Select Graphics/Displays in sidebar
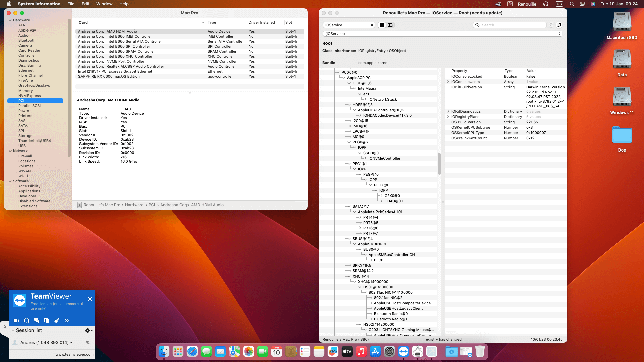The image size is (644, 362). (34, 85)
